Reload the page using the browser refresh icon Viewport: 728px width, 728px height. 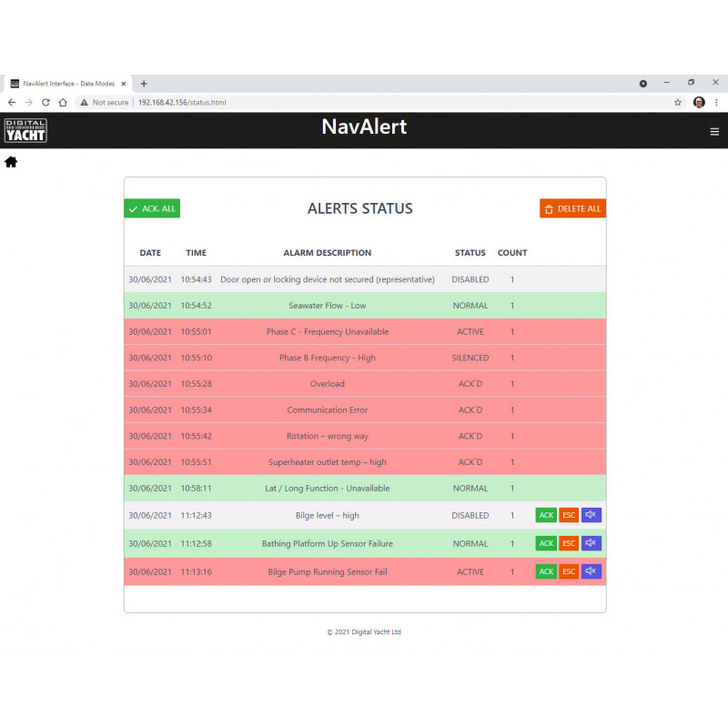click(x=45, y=103)
